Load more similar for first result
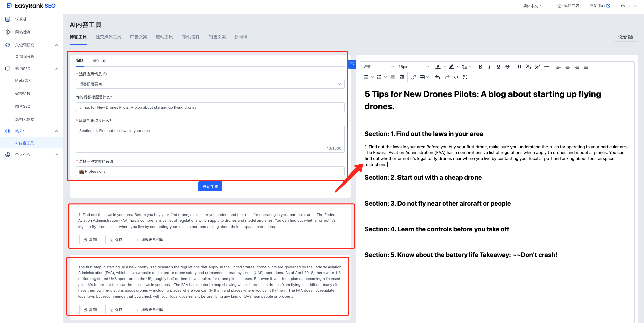 click(x=150, y=240)
